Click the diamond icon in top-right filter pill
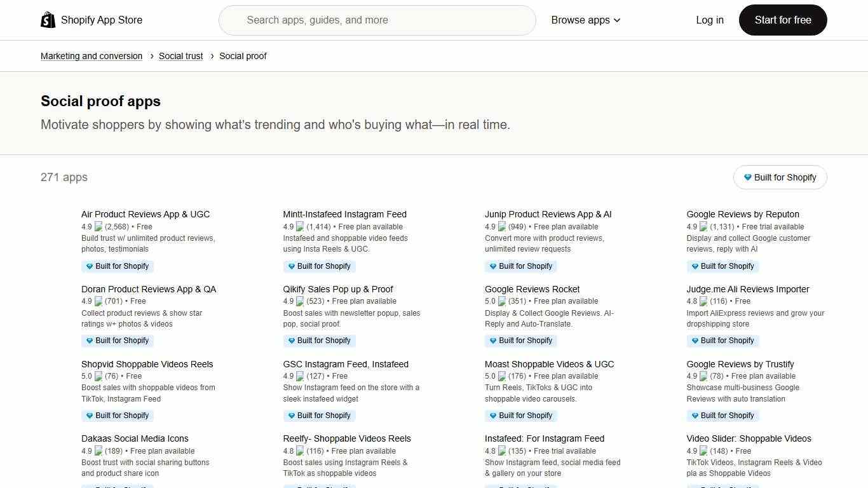The width and height of the screenshot is (868, 488). click(748, 177)
